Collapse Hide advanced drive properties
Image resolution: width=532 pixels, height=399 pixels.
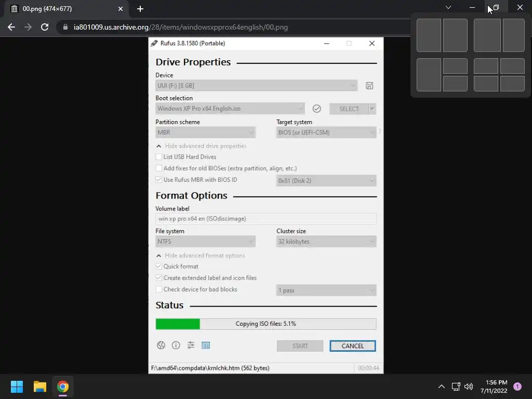(202, 146)
